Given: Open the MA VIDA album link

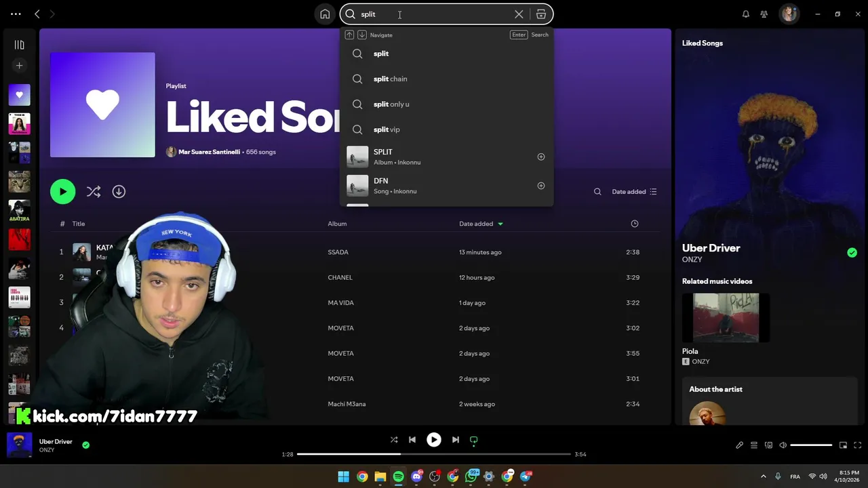Looking at the screenshot, I should (340, 303).
